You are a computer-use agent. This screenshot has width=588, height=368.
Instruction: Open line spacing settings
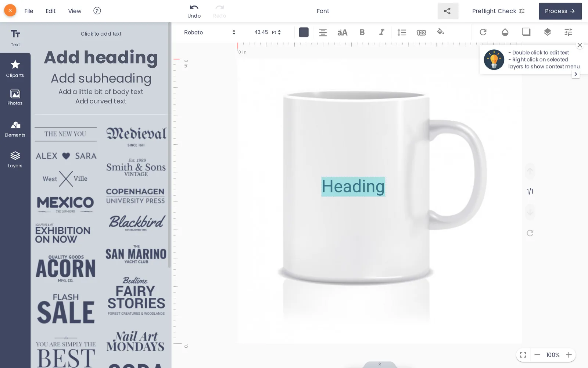tap(402, 32)
